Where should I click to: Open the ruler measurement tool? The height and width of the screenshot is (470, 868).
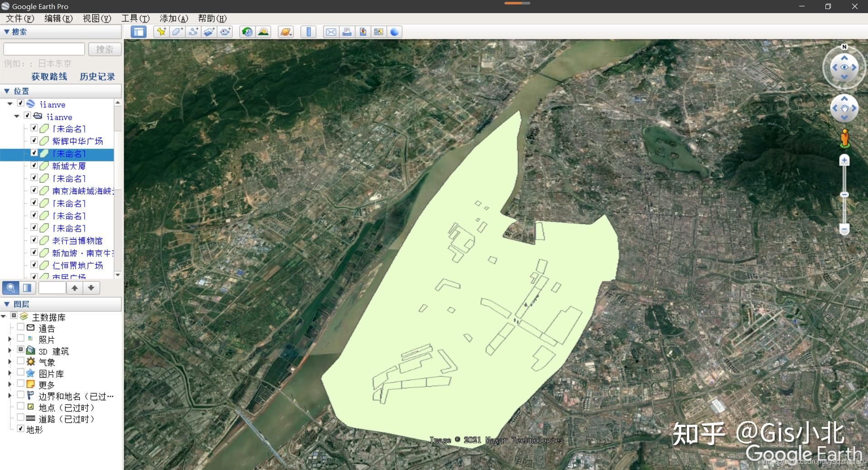tap(308, 32)
